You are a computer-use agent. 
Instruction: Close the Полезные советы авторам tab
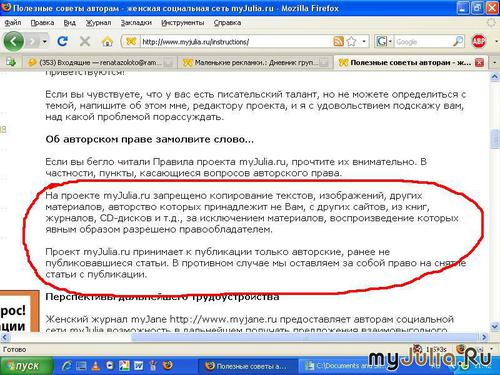tap(479, 62)
